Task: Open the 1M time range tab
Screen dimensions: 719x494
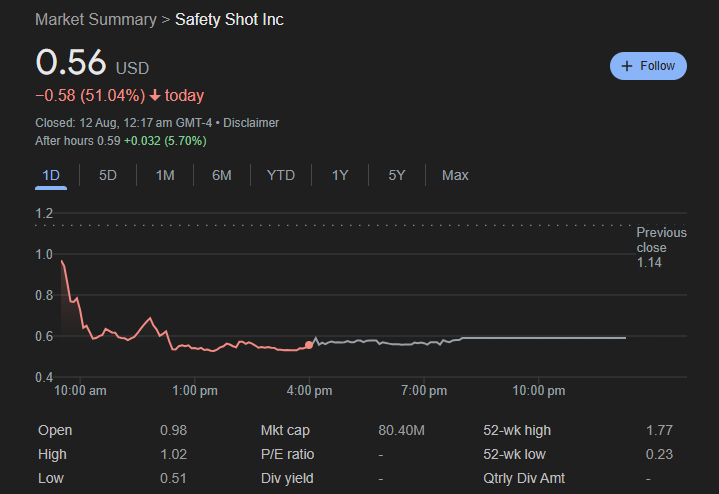Action: 165,175
